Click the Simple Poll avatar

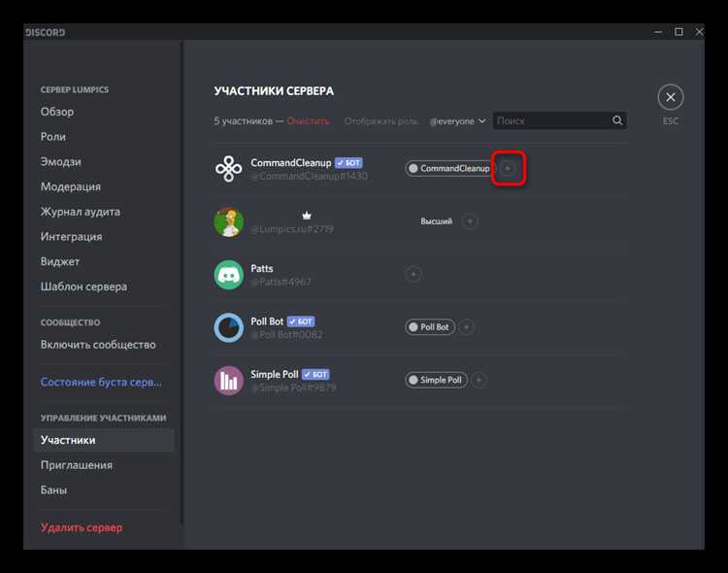[x=228, y=381]
